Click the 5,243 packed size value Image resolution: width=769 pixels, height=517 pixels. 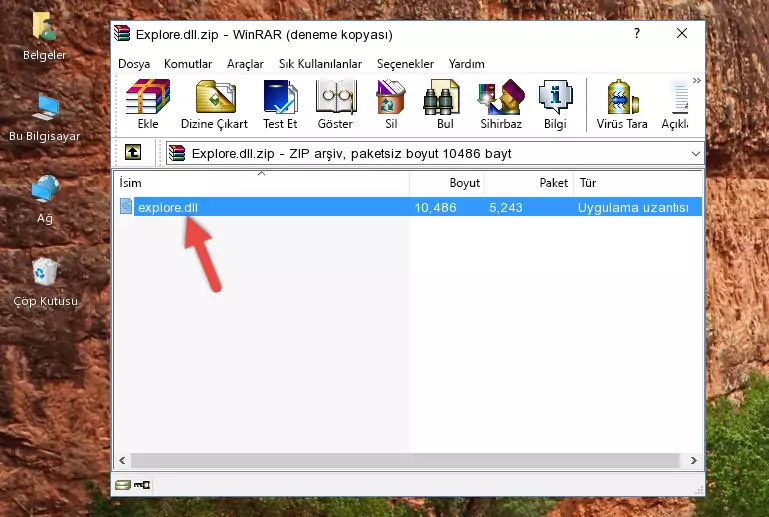coord(506,207)
